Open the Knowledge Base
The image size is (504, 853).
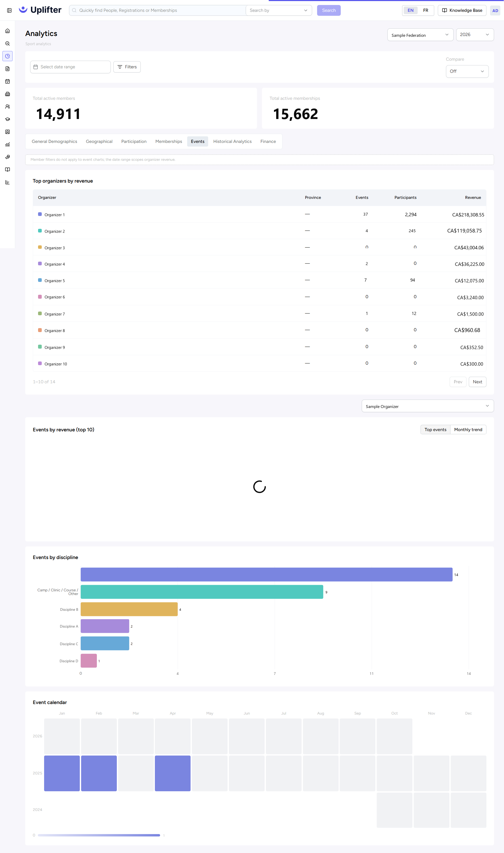[x=462, y=11]
